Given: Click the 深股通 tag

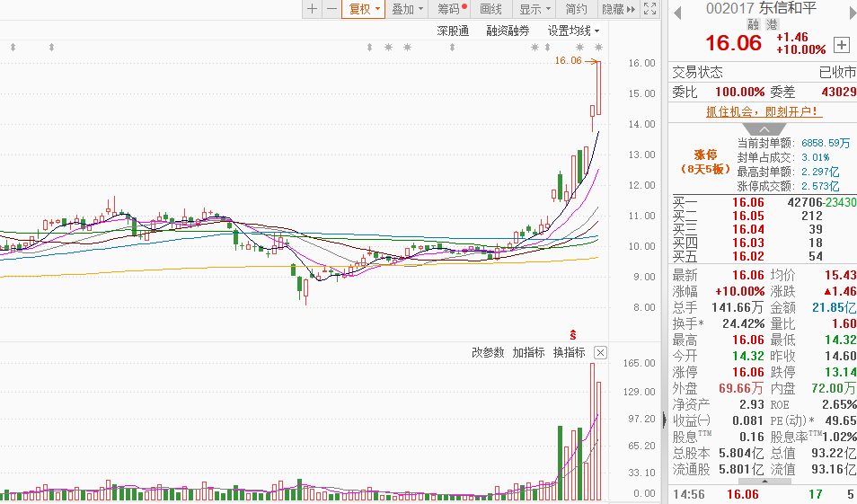Looking at the screenshot, I should pyautogui.click(x=453, y=31).
